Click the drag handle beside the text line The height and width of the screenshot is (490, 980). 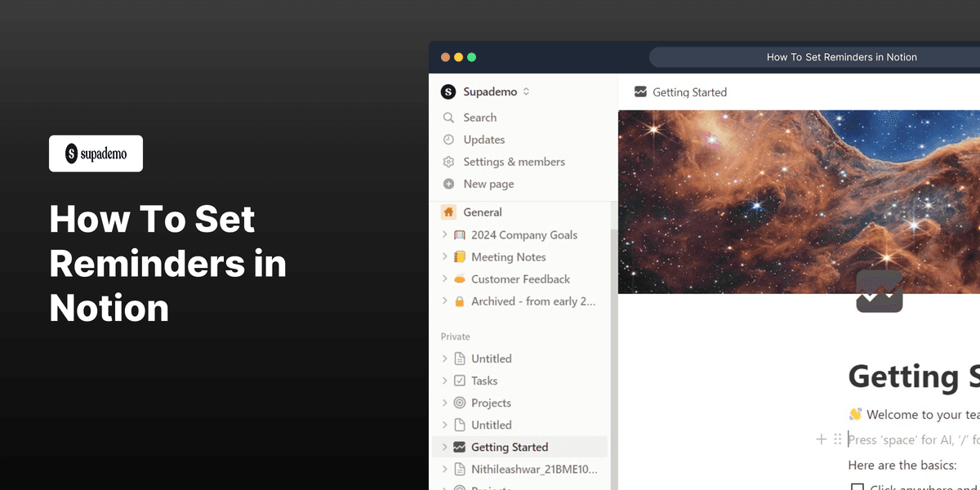click(837, 439)
